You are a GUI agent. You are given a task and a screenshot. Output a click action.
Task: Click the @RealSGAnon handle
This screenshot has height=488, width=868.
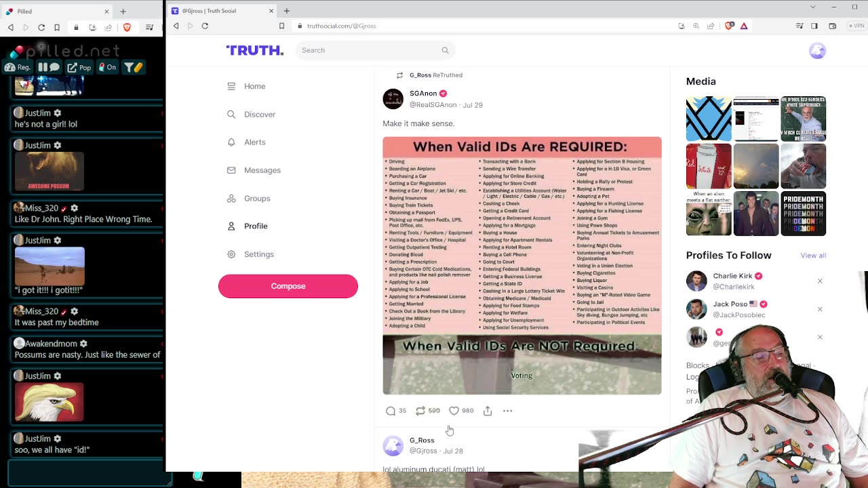point(433,105)
